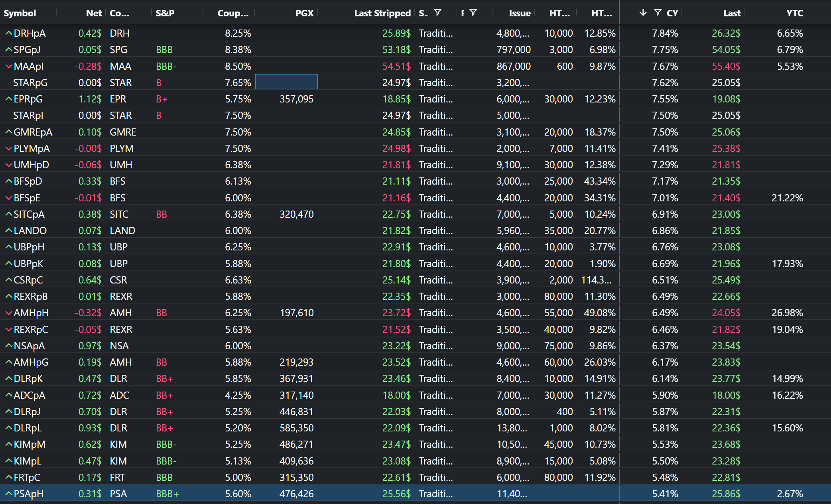This screenshot has width=831, height=504.
Task: Click the 53.18$ Last Stripped value for SPGpJ
Action: (x=397, y=49)
